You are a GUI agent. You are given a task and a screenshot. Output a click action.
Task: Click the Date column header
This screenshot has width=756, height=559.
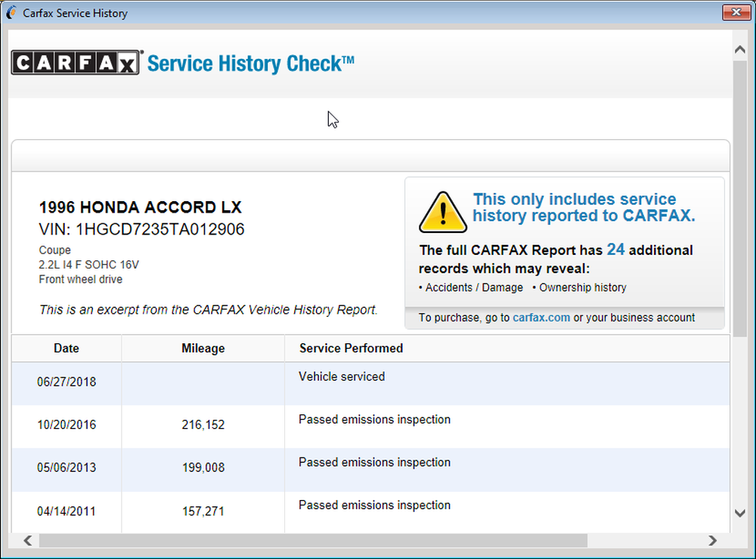click(67, 348)
